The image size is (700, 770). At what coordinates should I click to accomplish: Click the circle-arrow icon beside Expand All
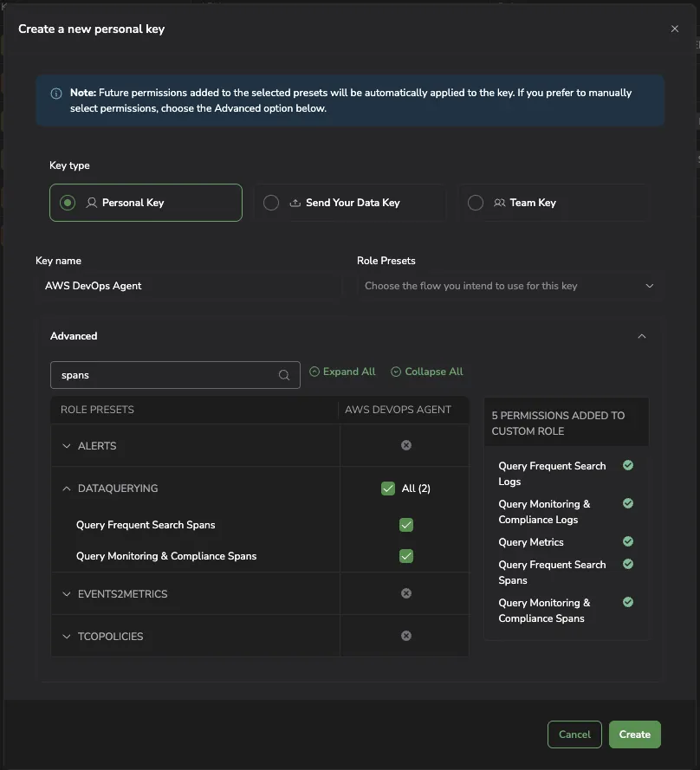point(314,372)
